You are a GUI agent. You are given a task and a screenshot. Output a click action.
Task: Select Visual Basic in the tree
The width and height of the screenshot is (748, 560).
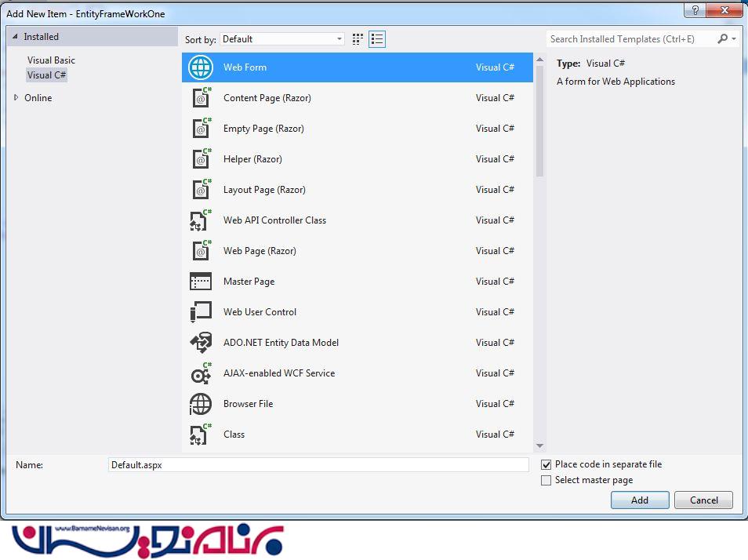(x=51, y=60)
